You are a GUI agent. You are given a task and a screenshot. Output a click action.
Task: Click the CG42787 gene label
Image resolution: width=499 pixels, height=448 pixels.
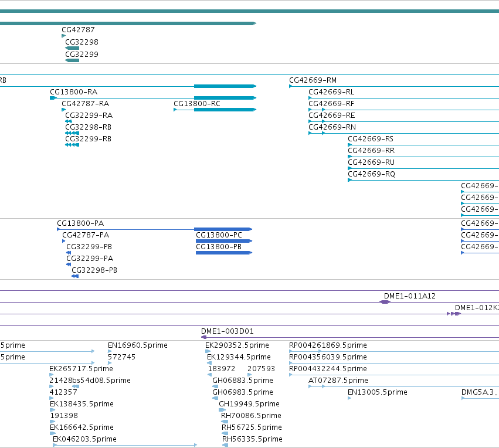(78, 30)
